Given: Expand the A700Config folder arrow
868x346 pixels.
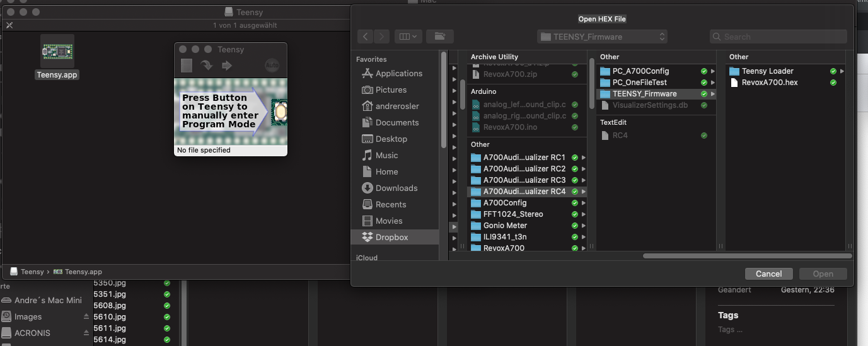Looking at the screenshot, I should tap(583, 202).
